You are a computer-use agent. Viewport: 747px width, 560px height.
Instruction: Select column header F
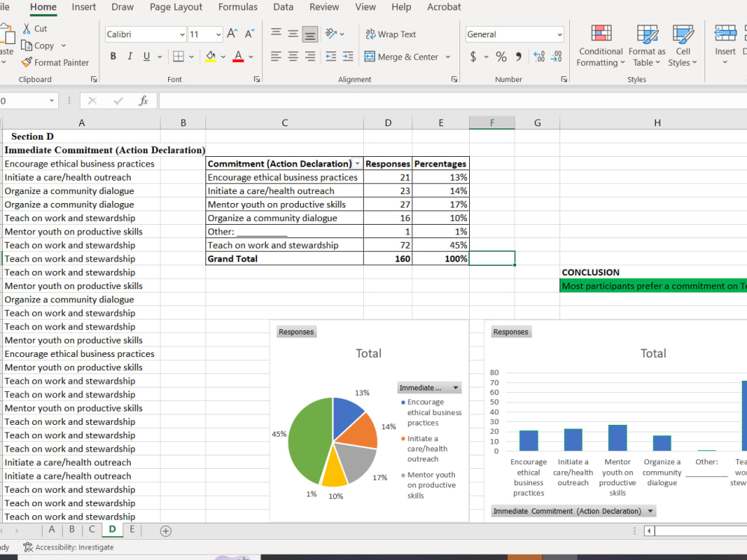492,123
